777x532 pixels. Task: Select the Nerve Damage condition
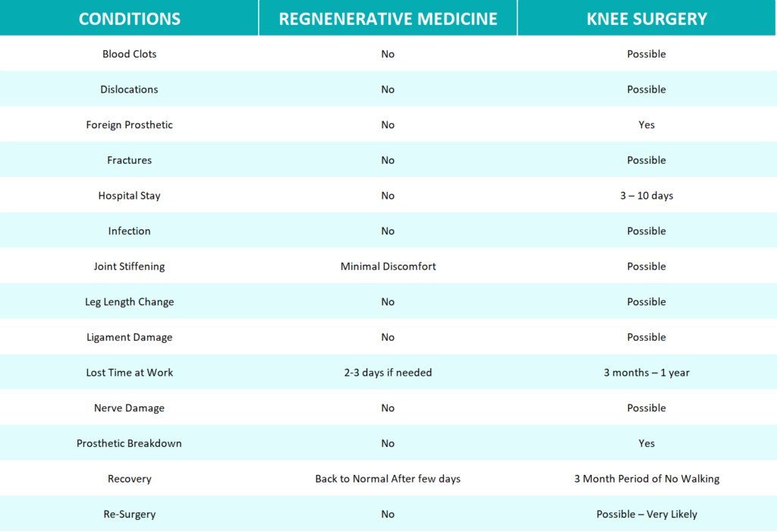pyautogui.click(x=129, y=408)
